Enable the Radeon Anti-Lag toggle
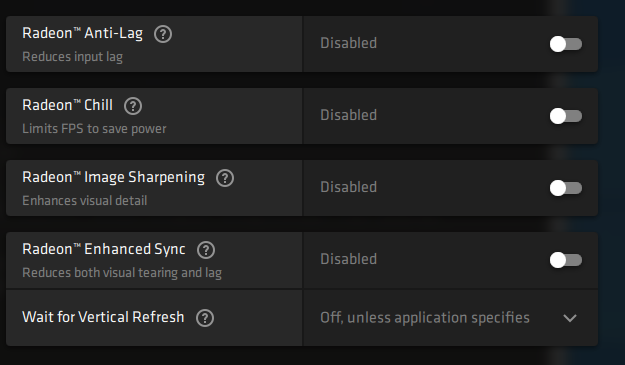The image size is (625, 365). click(x=566, y=44)
